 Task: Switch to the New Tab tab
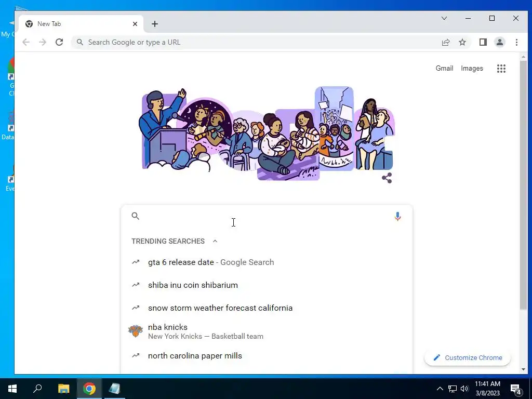[81, 24]
